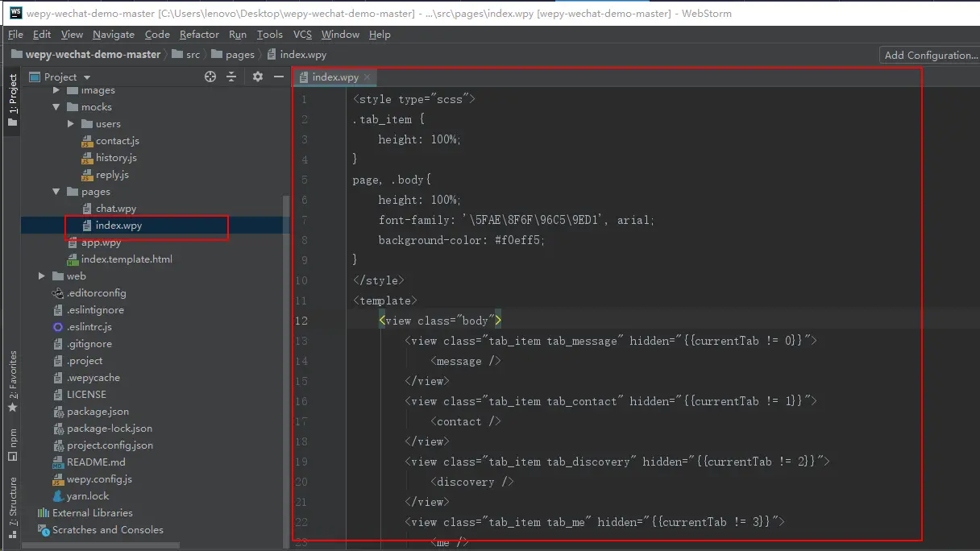
Task: Open the Run menu
Action: point(238,34)
